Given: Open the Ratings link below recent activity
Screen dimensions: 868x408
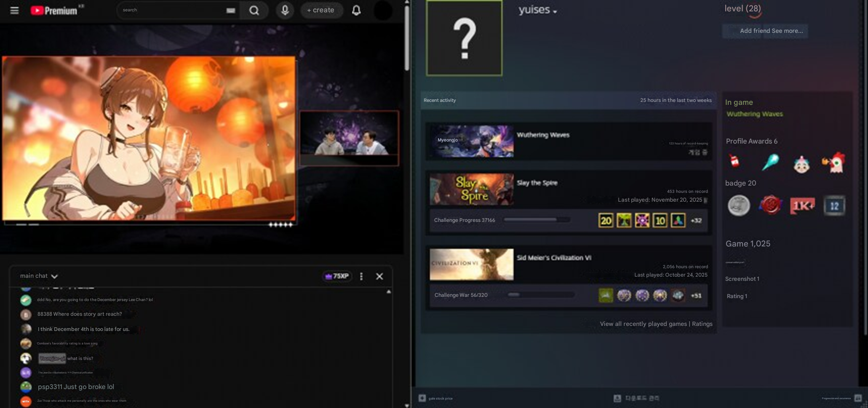Looking at the screenshot, I should tap(702, 324).
